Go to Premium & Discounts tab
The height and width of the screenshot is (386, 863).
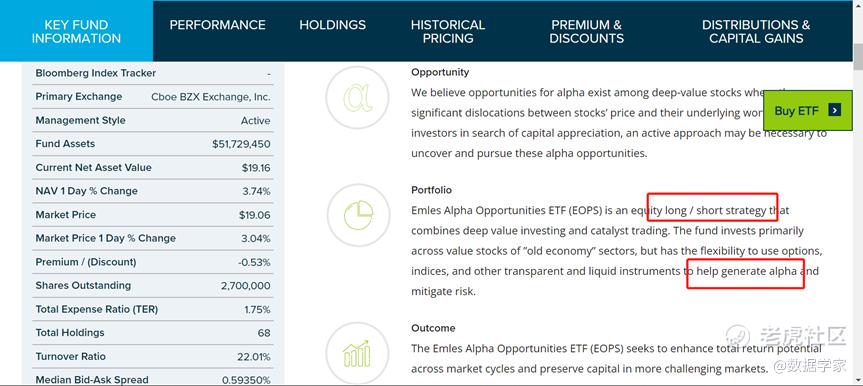click(587, 31)
